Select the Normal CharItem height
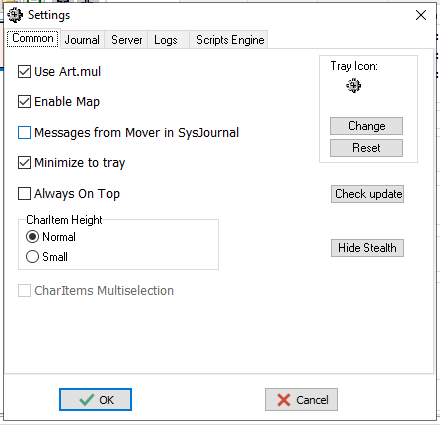This screenshot has width=440, height=426. click(32, 237)
